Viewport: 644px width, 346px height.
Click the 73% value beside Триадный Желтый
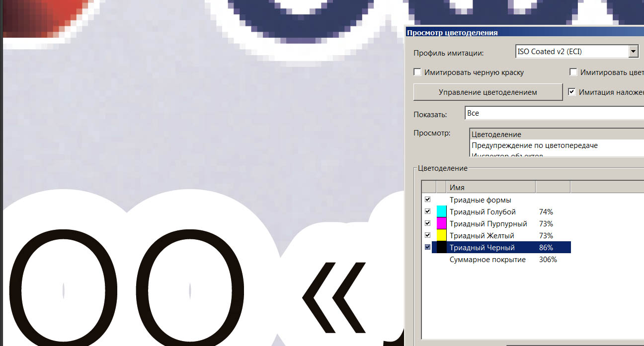(546, 236)
